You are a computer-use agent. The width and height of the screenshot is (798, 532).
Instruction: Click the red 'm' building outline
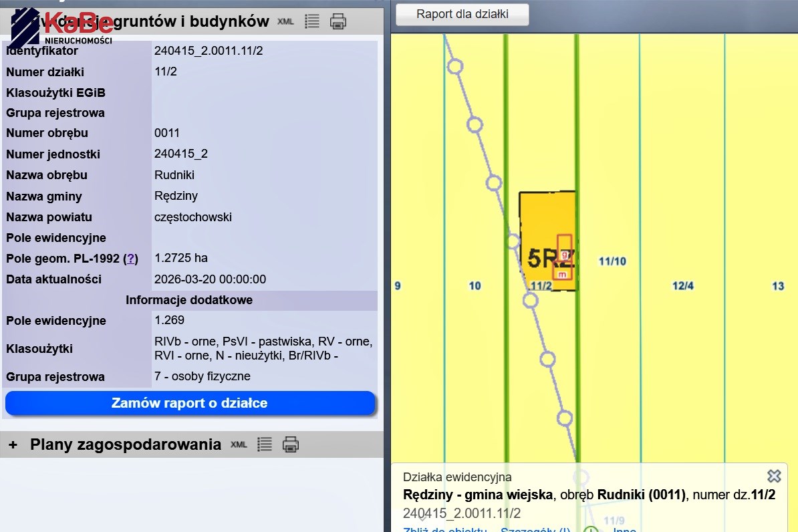562,274
